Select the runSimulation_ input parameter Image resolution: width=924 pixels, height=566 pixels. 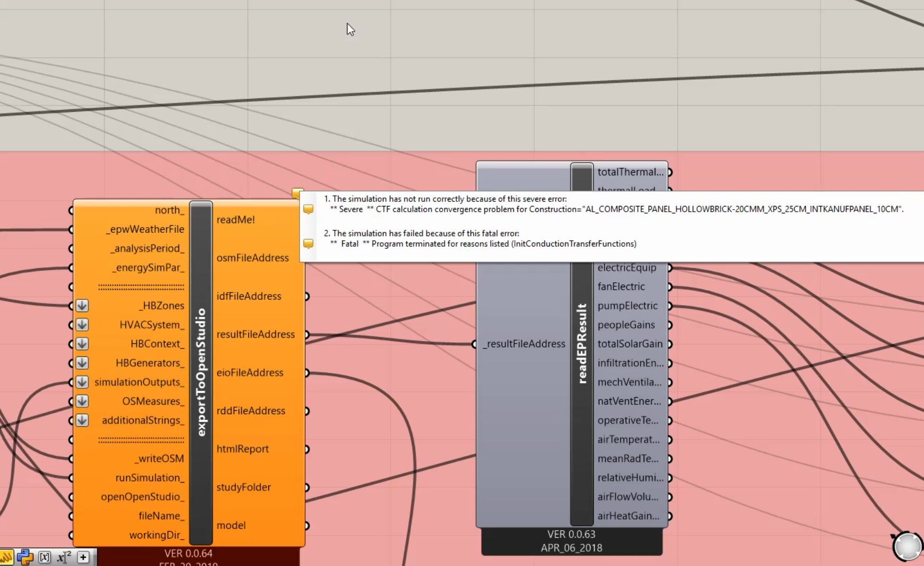(150, 478)
